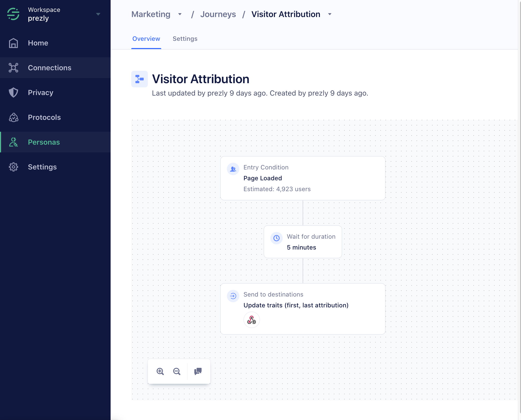521x420 pixels.
Task: Click the Send to destinations node
Action: pos(303,309)
